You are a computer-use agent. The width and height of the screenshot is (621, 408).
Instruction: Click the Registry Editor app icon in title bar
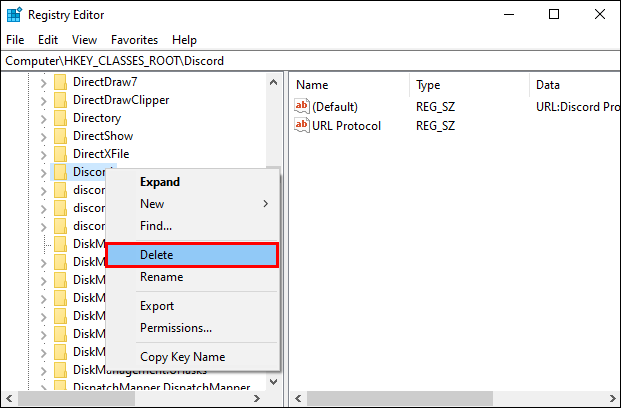coord(14,14)
